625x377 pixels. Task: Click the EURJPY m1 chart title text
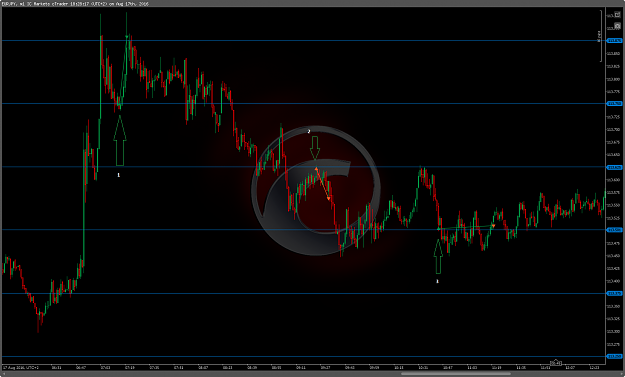76,4
